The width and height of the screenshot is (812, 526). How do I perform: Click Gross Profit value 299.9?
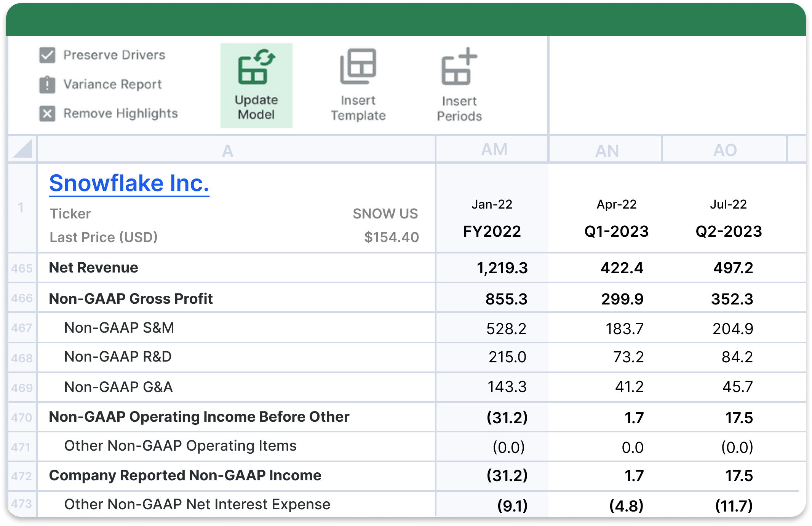(622, 299)
